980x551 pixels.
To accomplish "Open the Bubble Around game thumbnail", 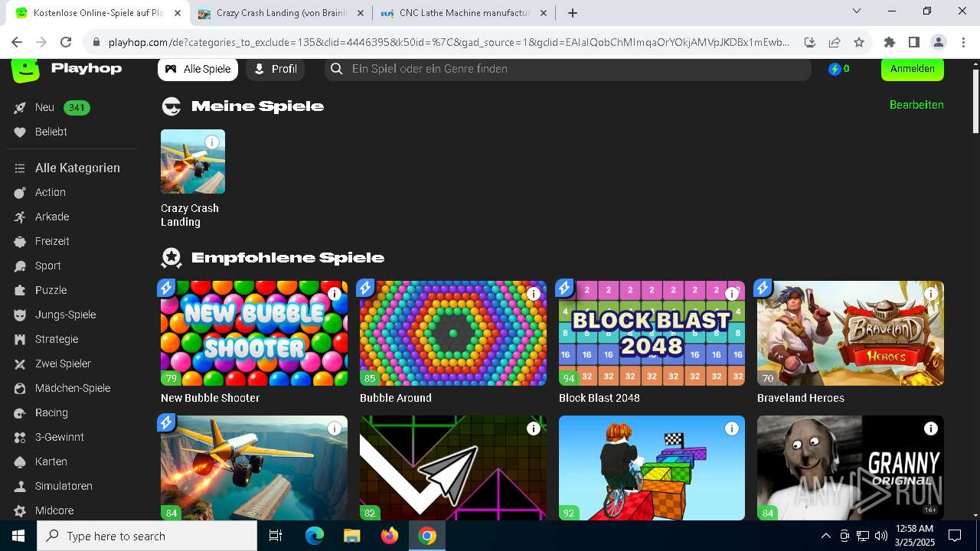I will (453, 333).
